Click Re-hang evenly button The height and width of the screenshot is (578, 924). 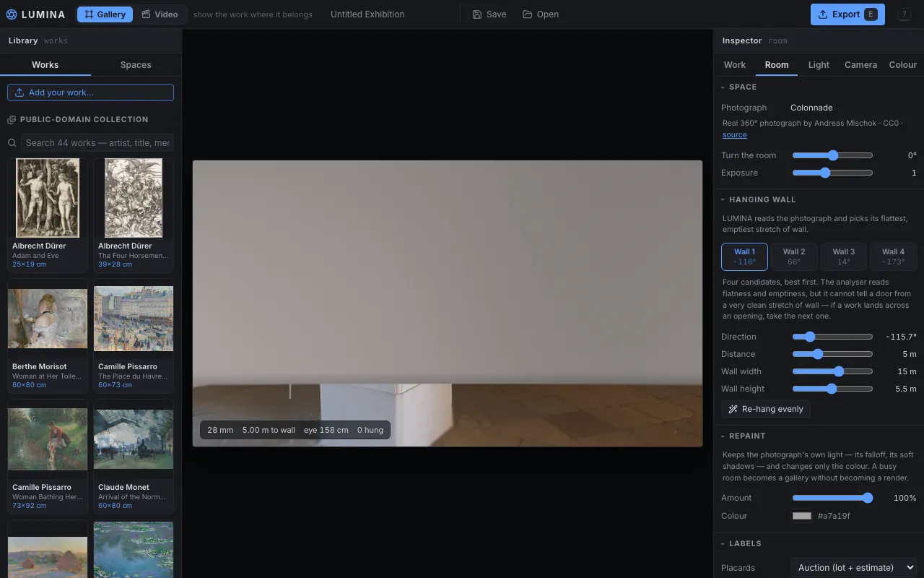[766, 409]
